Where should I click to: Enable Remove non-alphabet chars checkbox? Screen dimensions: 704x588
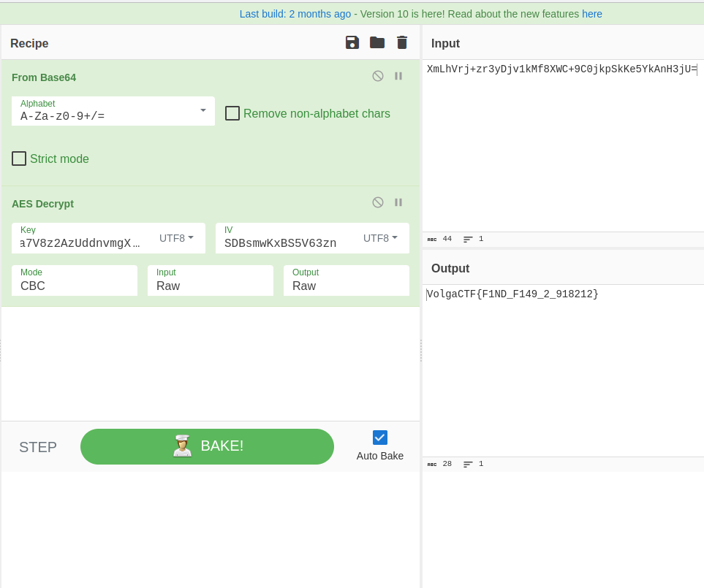click(x=232, y=113)
